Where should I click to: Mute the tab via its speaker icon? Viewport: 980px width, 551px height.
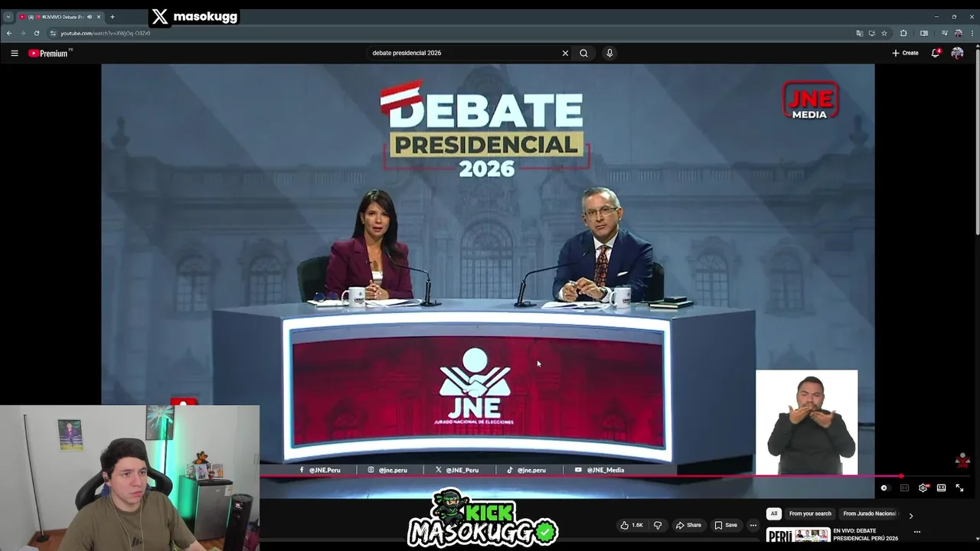click(x=90, y=17)
